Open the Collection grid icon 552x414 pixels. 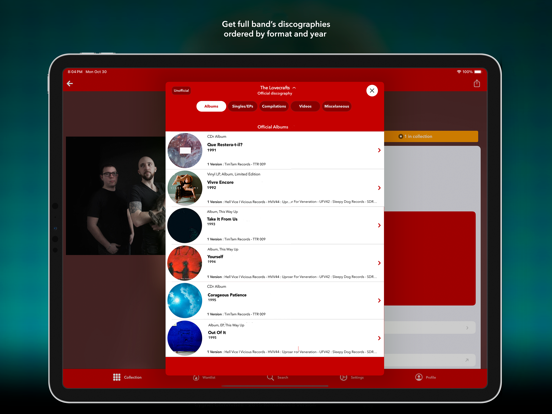117,377
